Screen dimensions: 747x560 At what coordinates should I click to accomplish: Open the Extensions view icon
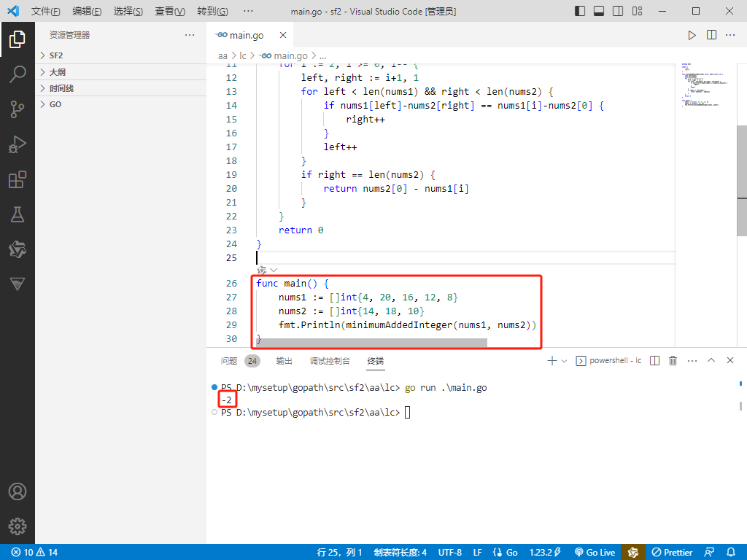click(18, 179)
